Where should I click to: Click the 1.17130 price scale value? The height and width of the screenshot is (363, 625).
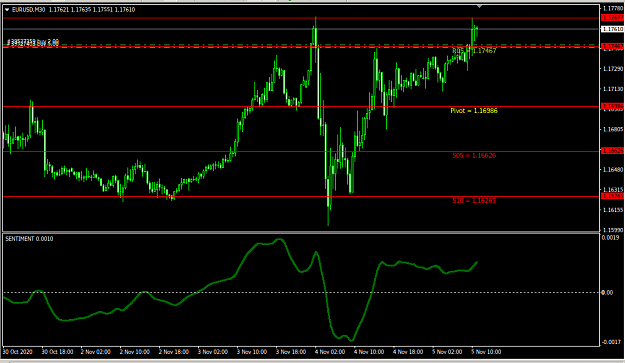click(x=613, y=89)
